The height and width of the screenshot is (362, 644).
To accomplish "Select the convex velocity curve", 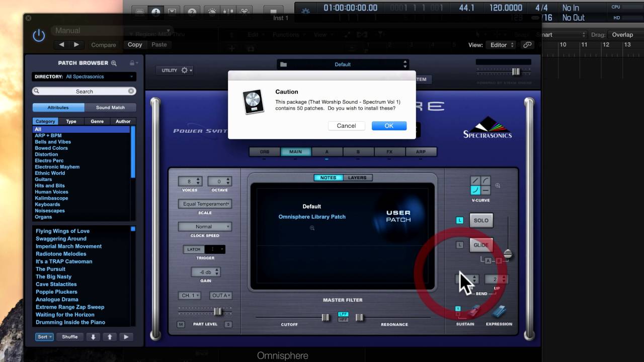I will click(486, 180).
